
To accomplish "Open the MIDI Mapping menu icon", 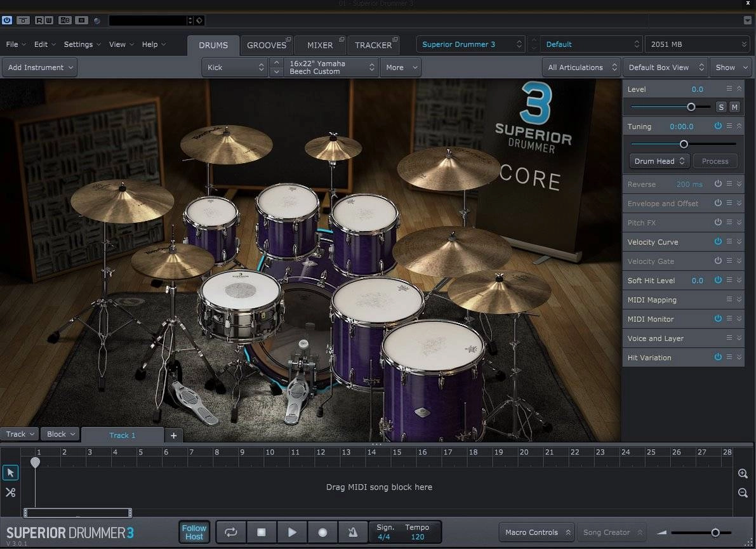I will [x=729, y=300].
